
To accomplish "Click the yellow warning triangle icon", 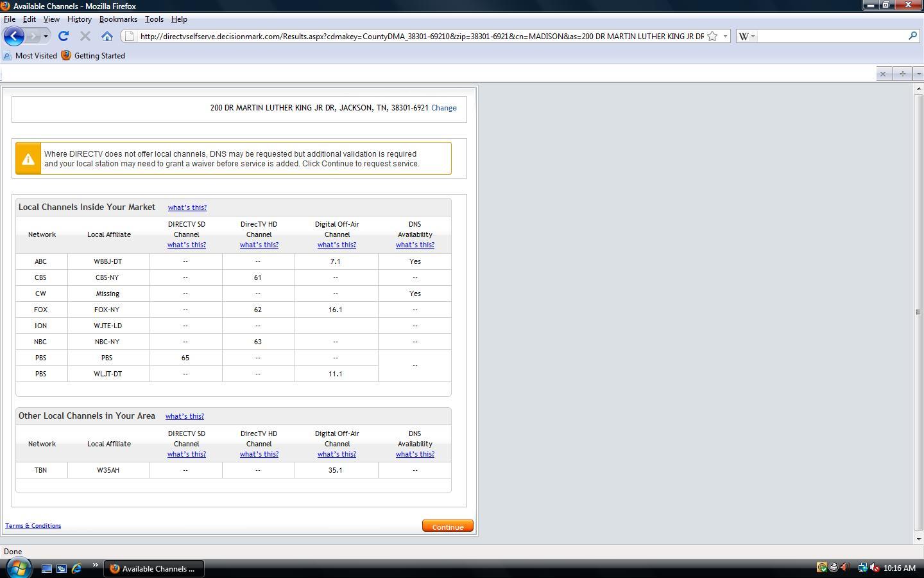I will (x=28, y=159).
